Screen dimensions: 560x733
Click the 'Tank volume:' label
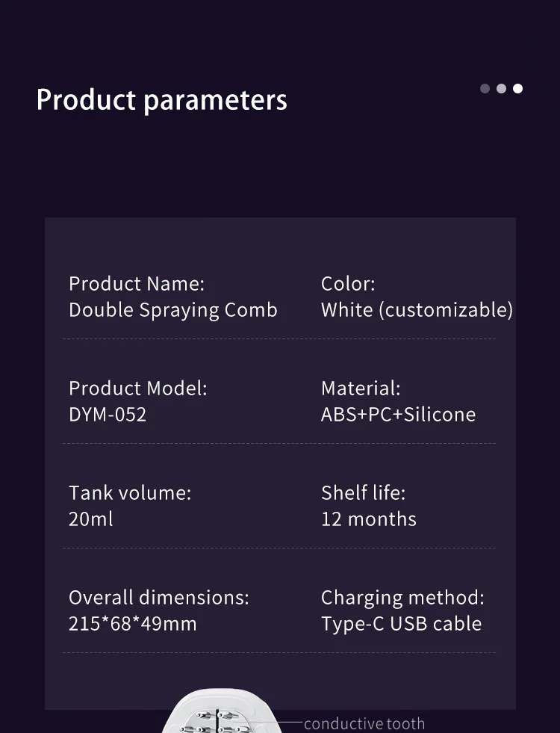(130, 493)
